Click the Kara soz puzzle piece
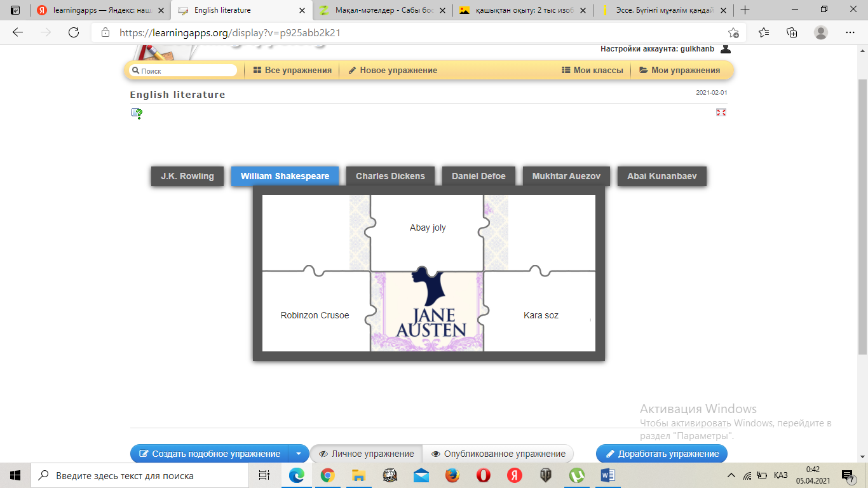 (x=541, y=311)
